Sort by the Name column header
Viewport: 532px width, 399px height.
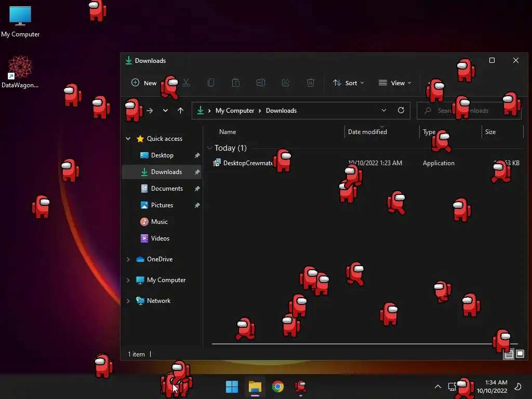pyautogui.click(x=228, y=131)
